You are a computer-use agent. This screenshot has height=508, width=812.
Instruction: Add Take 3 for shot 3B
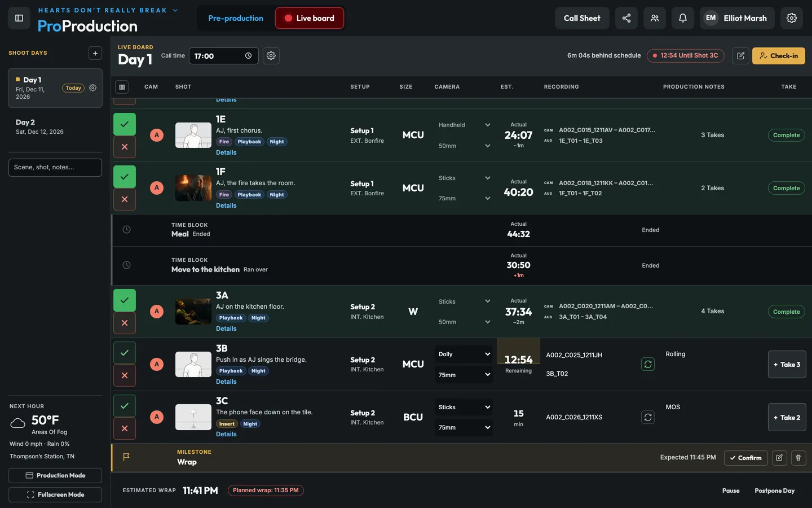point(787,365)
